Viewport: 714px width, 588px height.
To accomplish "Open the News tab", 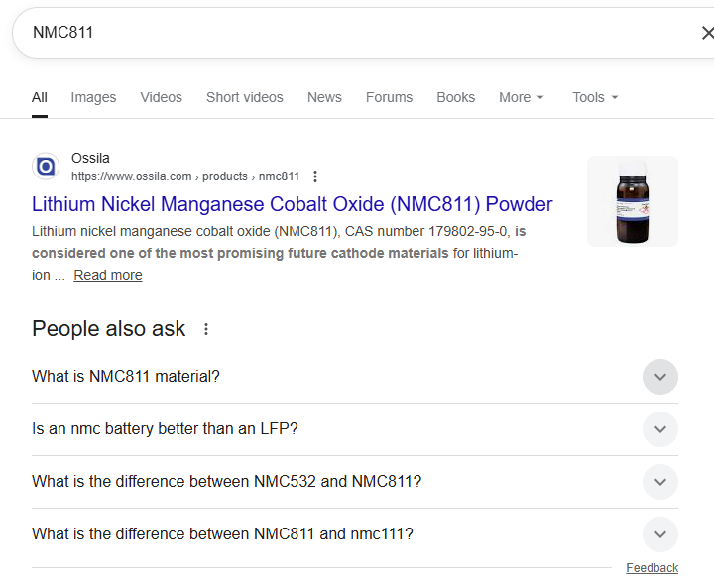I will 324,97.
